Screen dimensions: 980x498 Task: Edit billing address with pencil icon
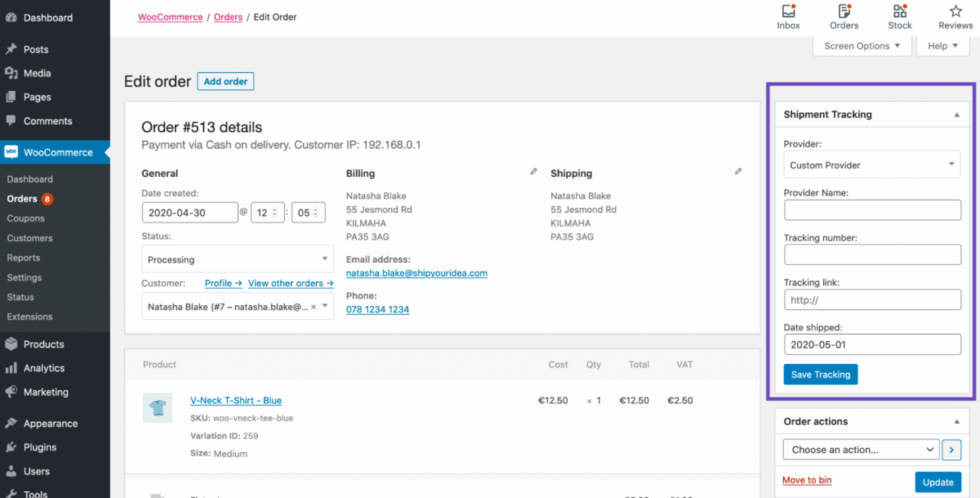click(x=534, y=172)
